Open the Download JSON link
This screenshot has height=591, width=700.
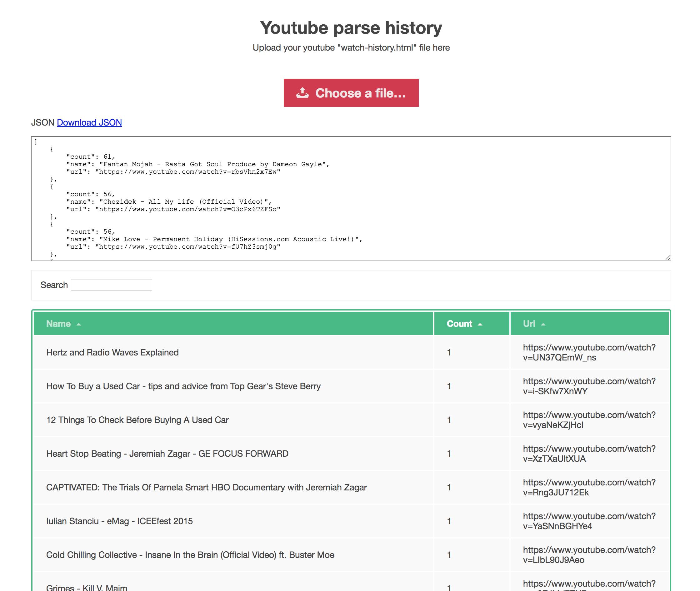point(89,123)
